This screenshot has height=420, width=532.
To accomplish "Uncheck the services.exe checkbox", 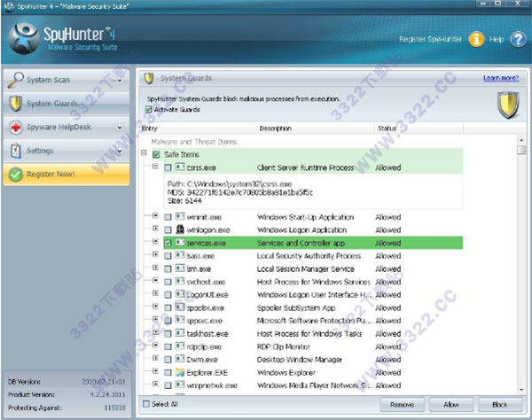I will 168,243.
